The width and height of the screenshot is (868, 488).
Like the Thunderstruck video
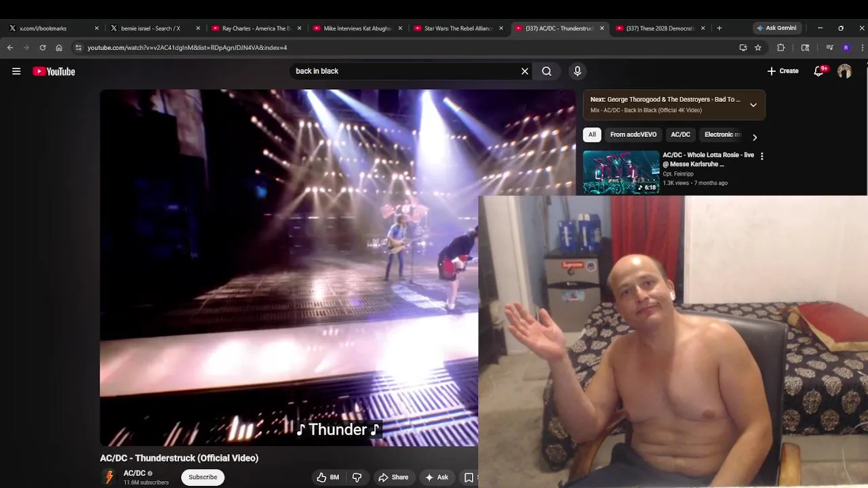(328, 477)
